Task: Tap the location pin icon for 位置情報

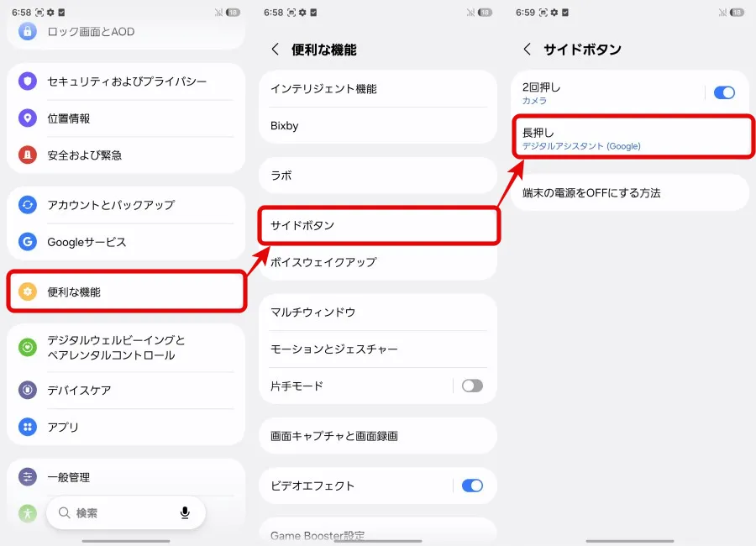Action: pyautogui.click(x=28, y=118)
